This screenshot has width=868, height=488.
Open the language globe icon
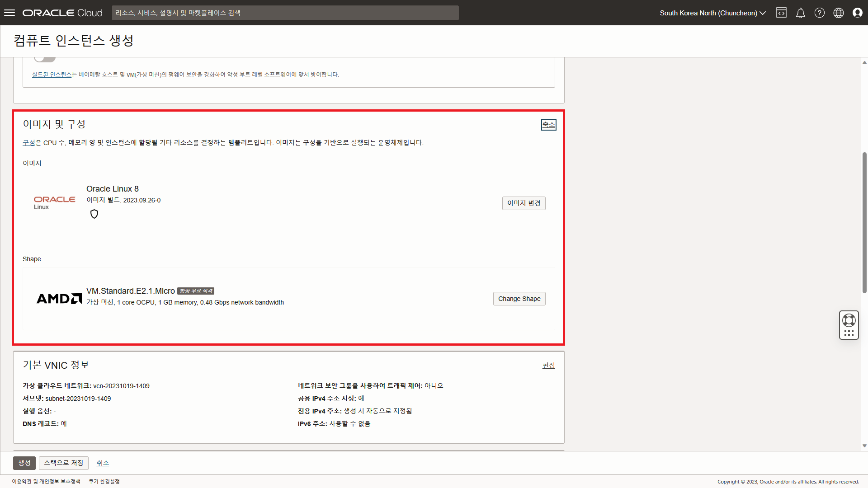coord(838,13)
